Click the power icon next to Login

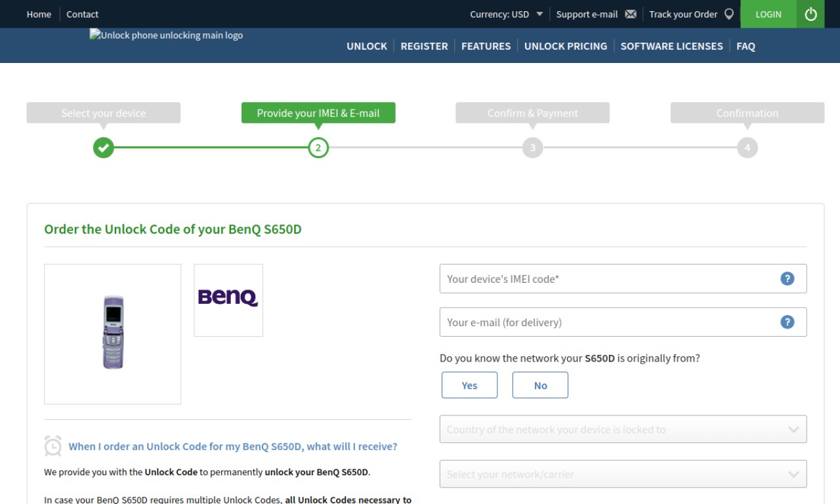811,14
